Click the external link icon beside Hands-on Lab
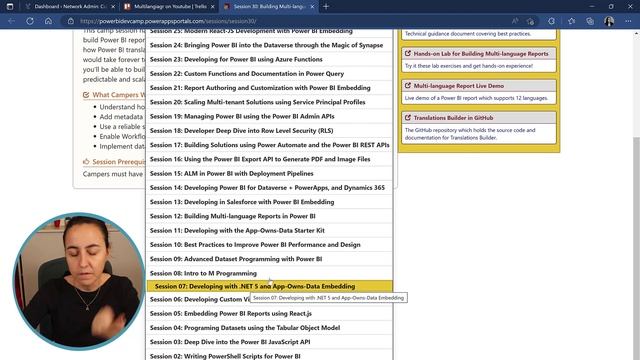 407,53
